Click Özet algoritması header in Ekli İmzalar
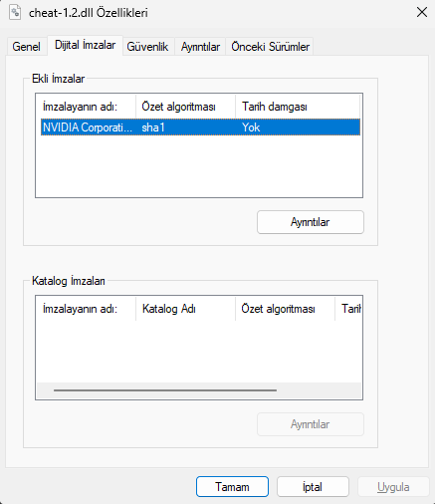Screen dimensions: 435x504 point(185,107)
